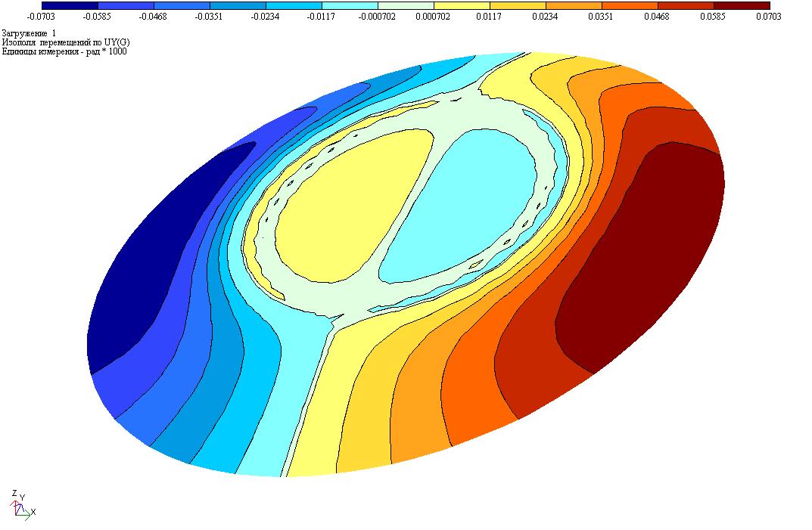The width and height of the screenshot is (812, 530).
Task: Select legend swatch between -0.0234 and -0.0117
Action: [294, 6]
